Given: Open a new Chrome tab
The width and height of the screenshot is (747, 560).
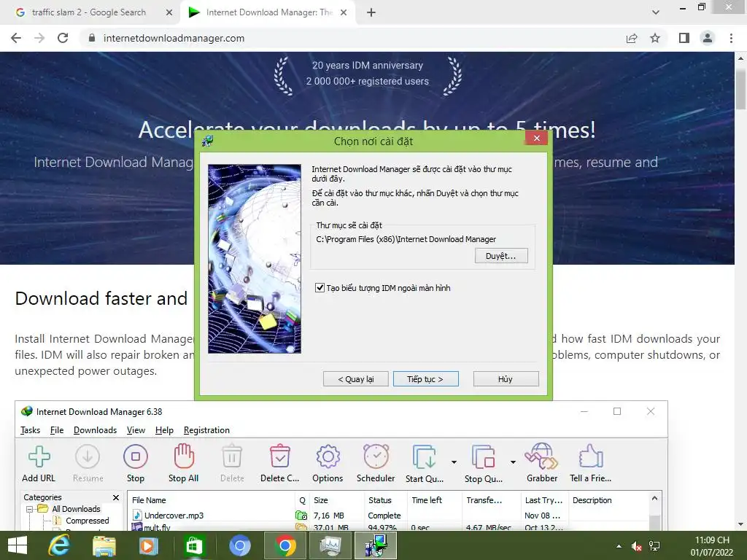Looking at the screenshot, I should click(371, 12).
